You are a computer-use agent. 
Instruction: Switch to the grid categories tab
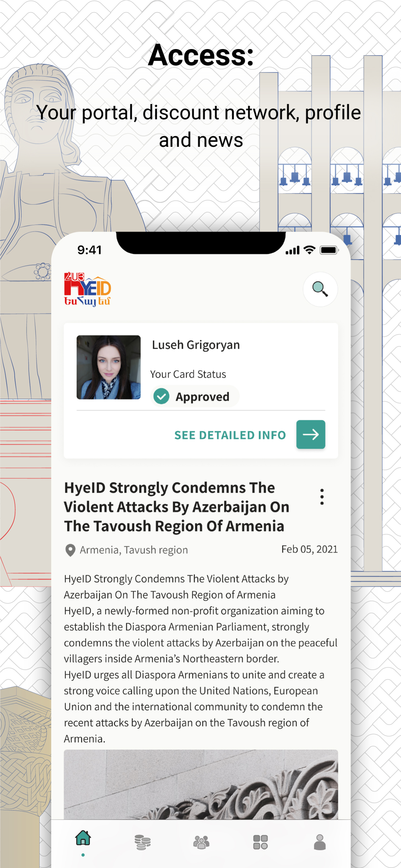[260, 842]
